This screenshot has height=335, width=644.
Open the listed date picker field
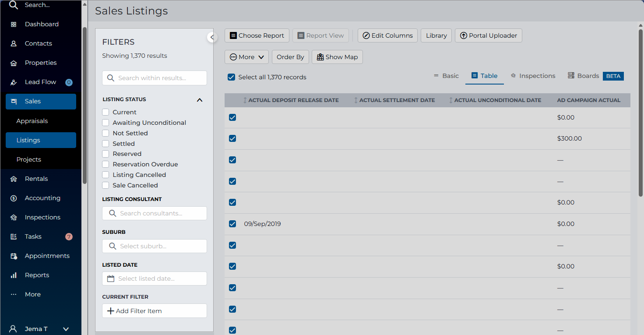point(155,279)
